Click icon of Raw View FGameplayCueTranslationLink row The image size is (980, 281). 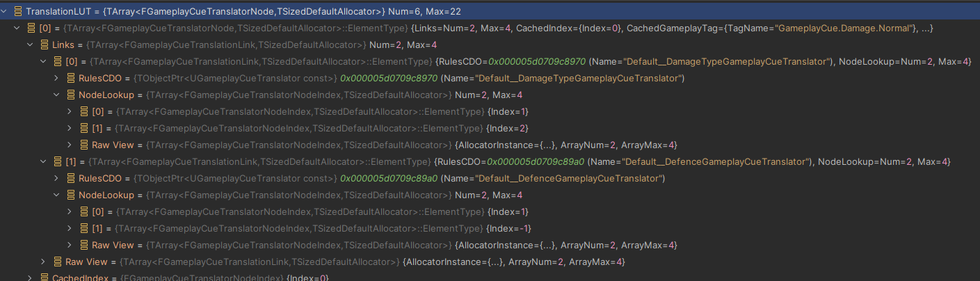pos(57,262)
